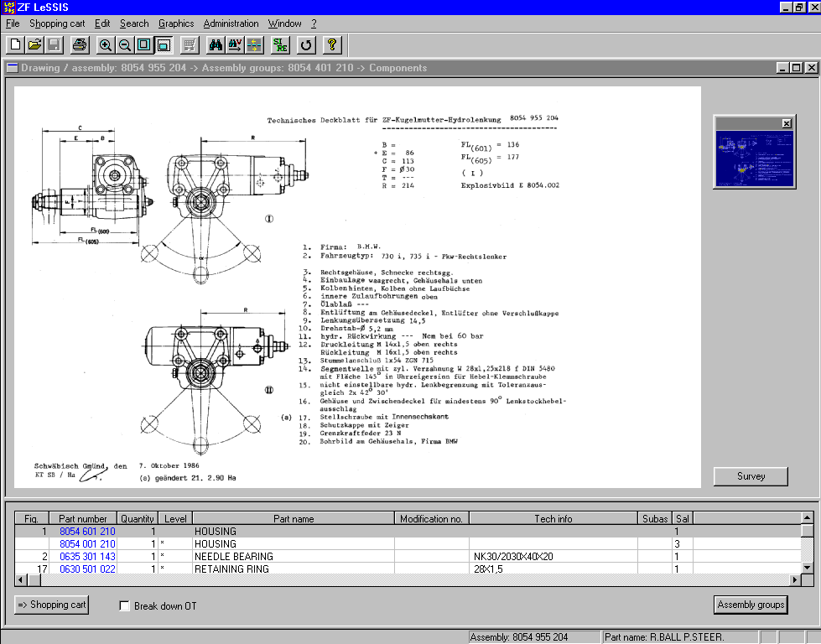The height and width of the screenshot is (644, 821).
Task: Print the drawing via the printer icon
Action: (80, 45)
